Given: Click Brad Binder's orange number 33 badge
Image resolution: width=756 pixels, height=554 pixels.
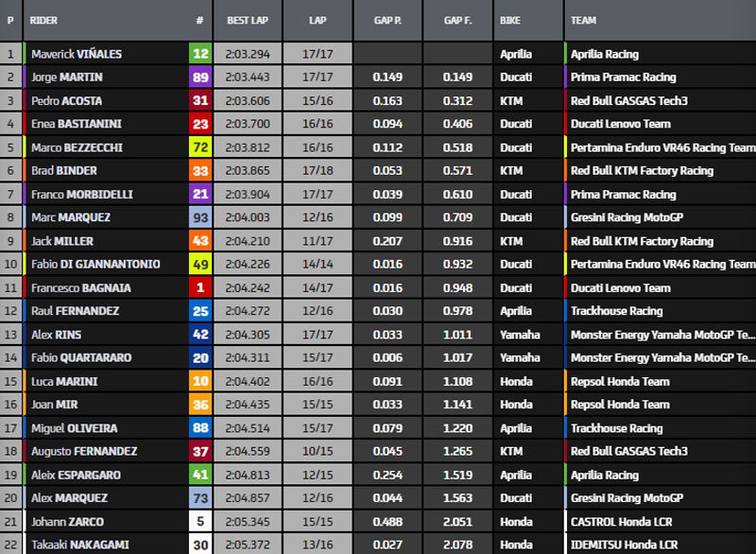Looking at the screenshot, I should [200, 171].
